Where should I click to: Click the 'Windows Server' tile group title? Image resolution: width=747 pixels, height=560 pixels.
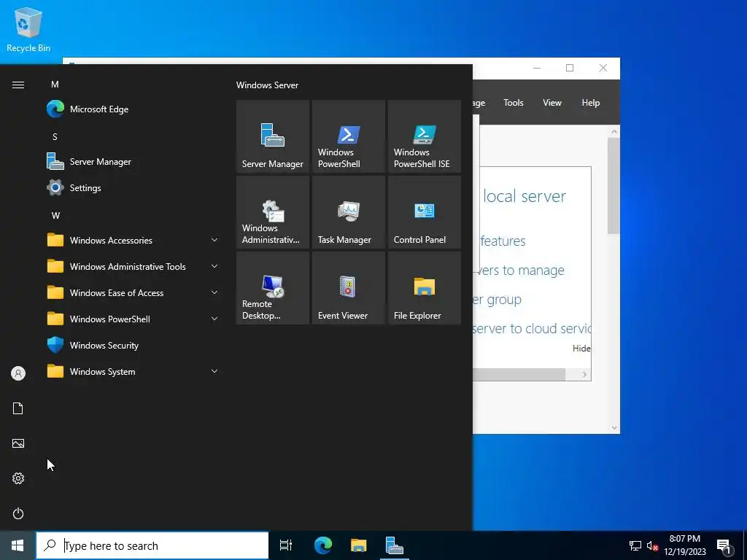[x=267, y=85]
